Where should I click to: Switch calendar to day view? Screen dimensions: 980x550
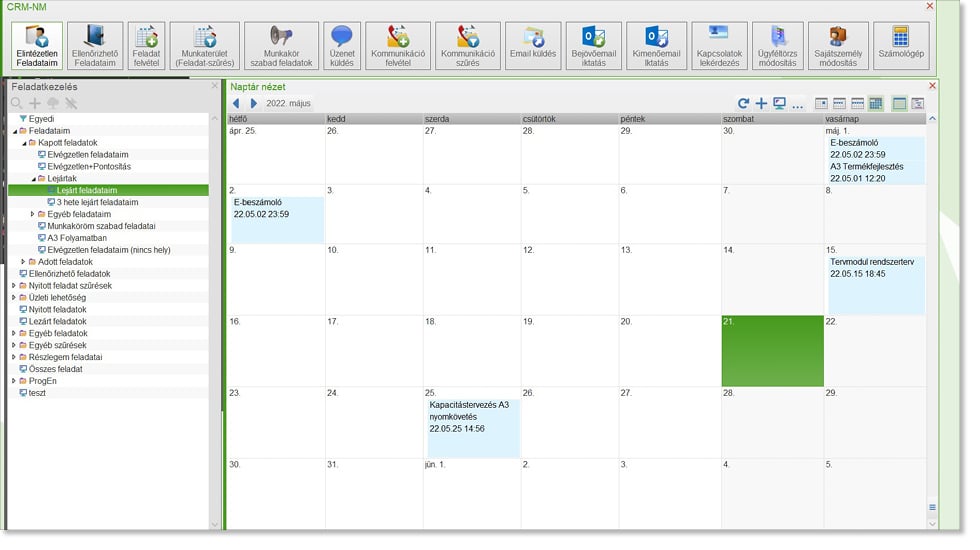(821, 104)
